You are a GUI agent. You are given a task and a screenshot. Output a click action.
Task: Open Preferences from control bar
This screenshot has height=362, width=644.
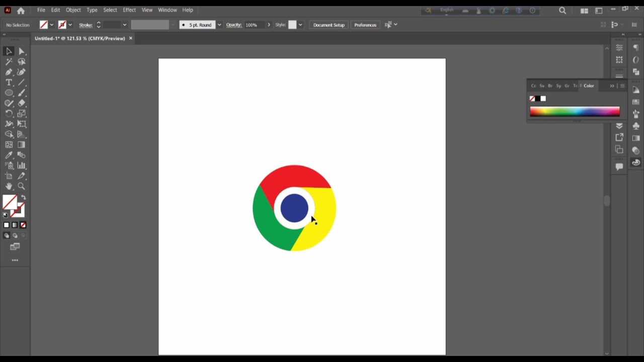point(365,25)
